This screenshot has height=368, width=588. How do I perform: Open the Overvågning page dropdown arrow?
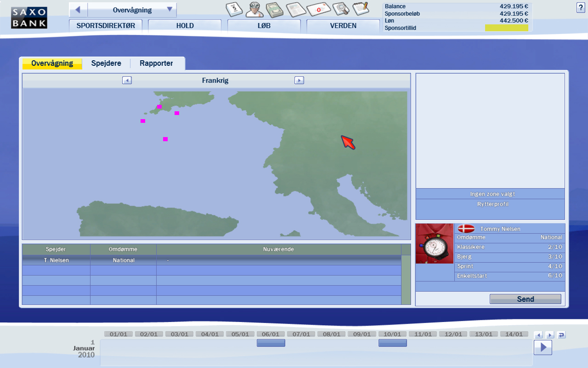point(170,10)
